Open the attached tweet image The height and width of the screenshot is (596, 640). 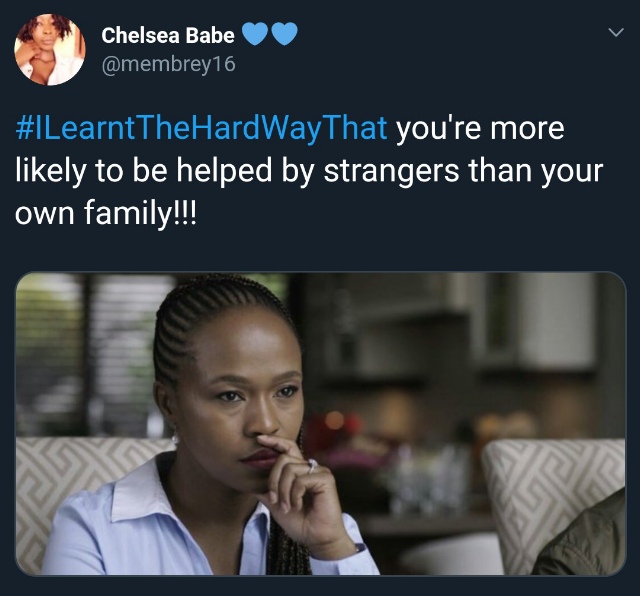(x=320, y=424)
